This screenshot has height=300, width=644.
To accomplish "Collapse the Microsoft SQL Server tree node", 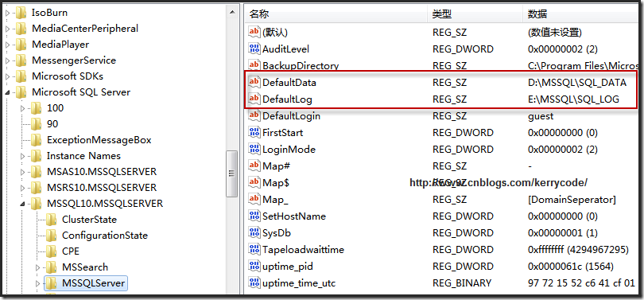I will point(8,92).
